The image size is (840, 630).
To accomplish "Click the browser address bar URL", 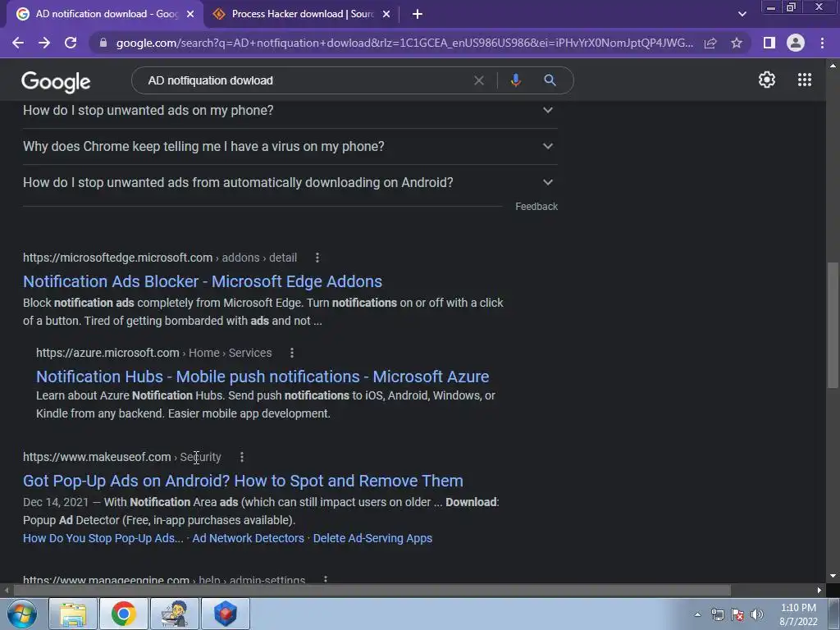I will coord(404,43).
